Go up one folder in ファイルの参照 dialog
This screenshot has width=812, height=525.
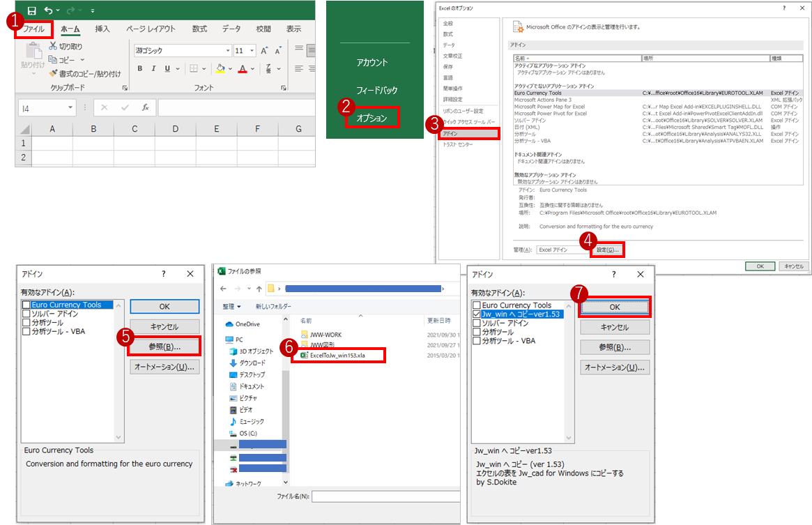(x=259, y=289)
